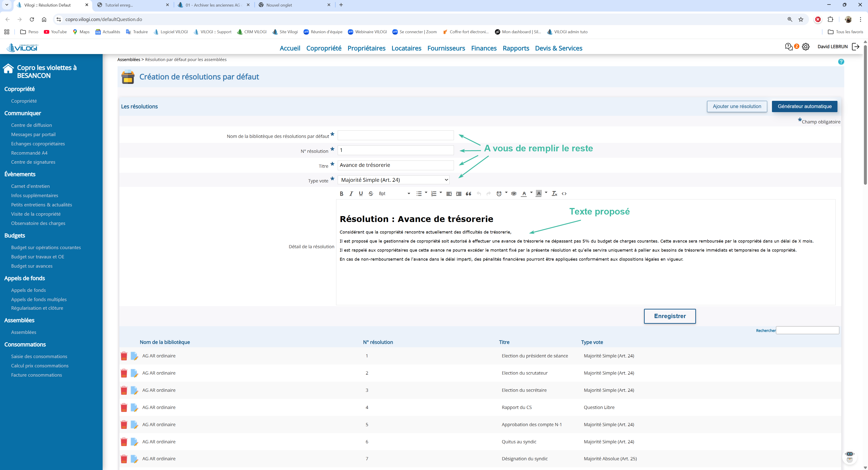Click the logout icon next to David LEBRUN
This screenshot has height=470, width=868.
[x=856, y=47]
